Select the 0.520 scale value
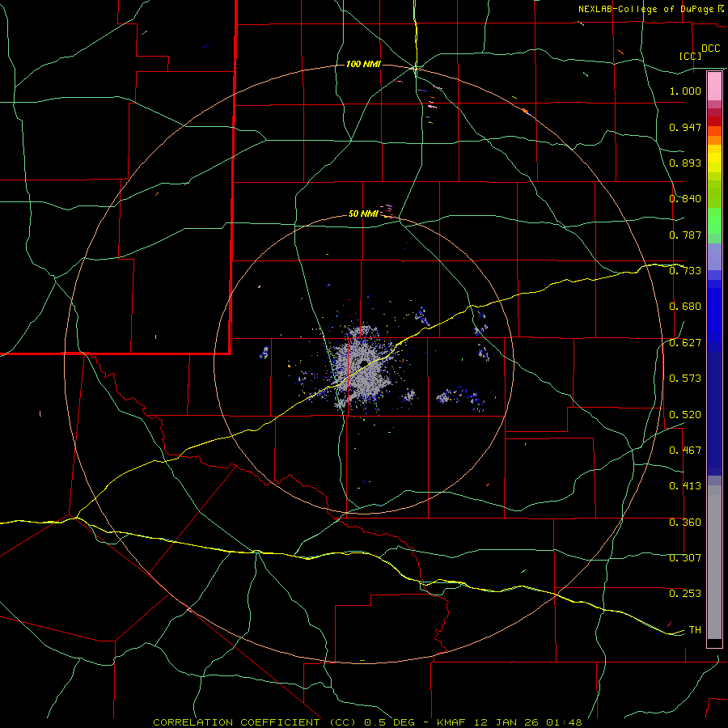 [x=685, y=415]
